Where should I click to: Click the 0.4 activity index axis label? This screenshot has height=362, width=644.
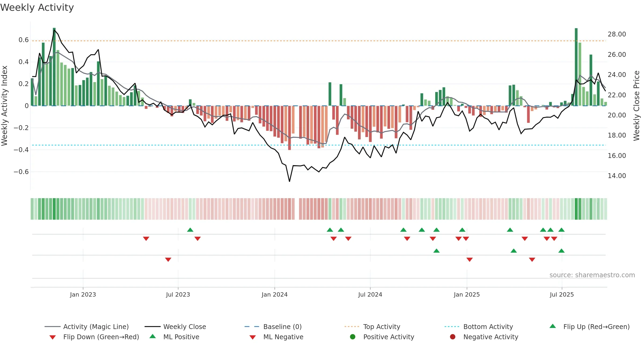pyautogui.click(x=24, y=62)
